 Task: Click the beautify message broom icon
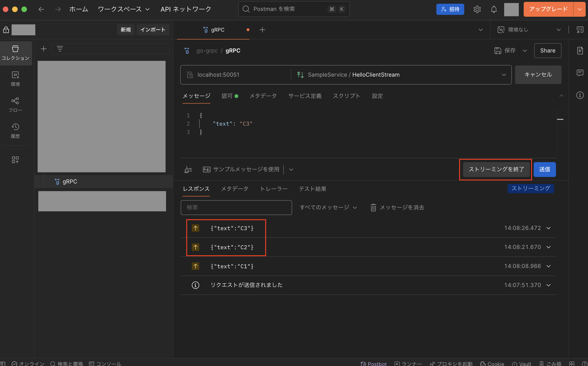(188, 170)
